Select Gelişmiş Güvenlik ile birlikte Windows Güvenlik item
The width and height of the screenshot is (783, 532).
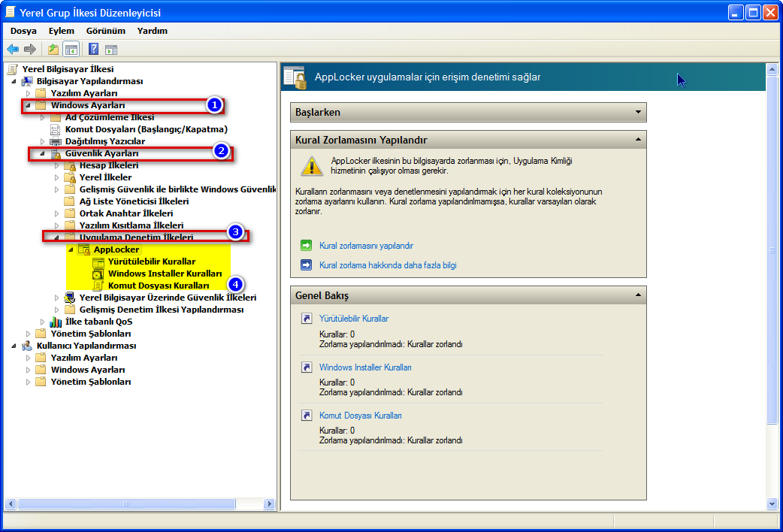[x=177, y=189]
